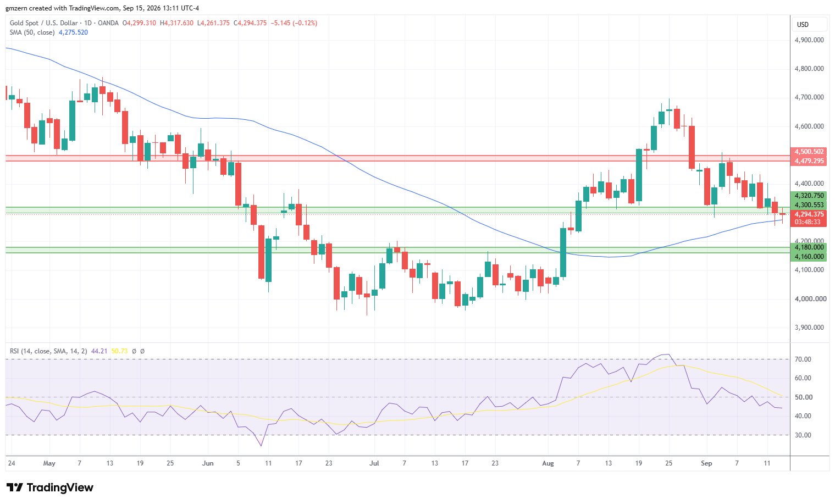Click the current price tag '4,294.375' on the axis
Viewport: 835px width, 504px height.
click(809, 214)
